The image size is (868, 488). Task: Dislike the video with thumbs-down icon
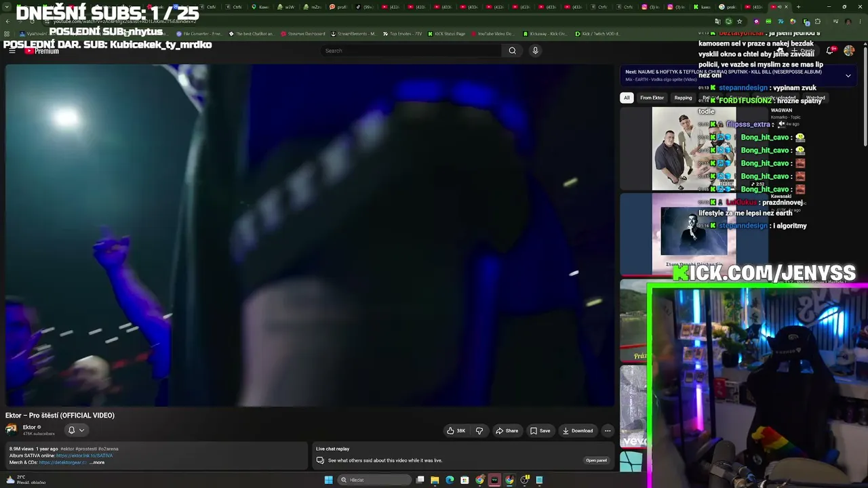click(x=479, y=430)
